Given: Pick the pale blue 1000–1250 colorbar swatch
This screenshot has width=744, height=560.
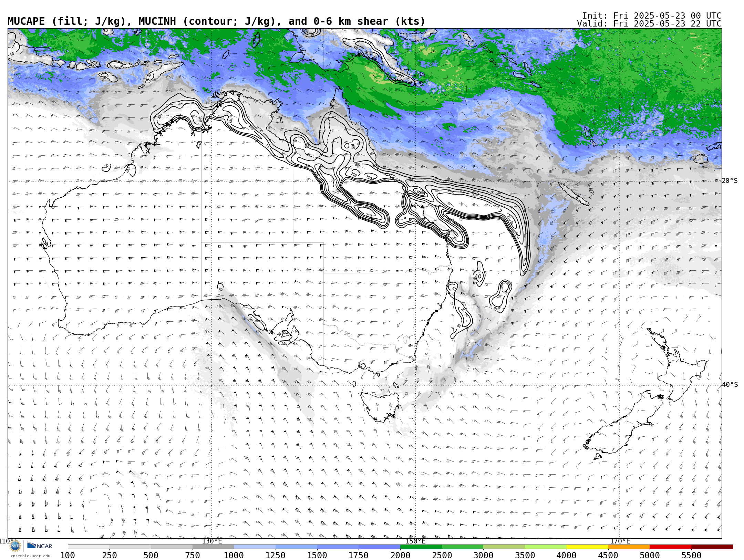Looking at the screenshot, I should (255, 547).
